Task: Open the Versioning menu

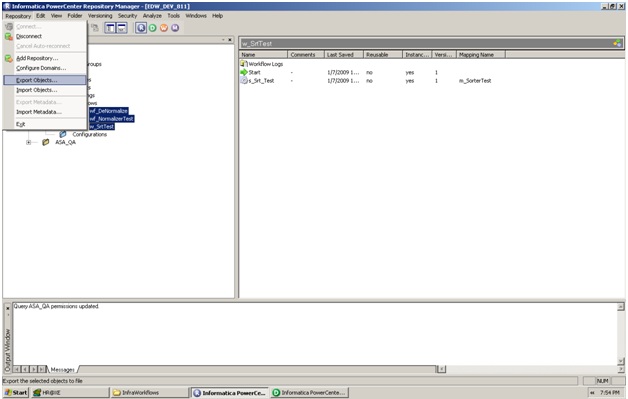Action: 100,16
